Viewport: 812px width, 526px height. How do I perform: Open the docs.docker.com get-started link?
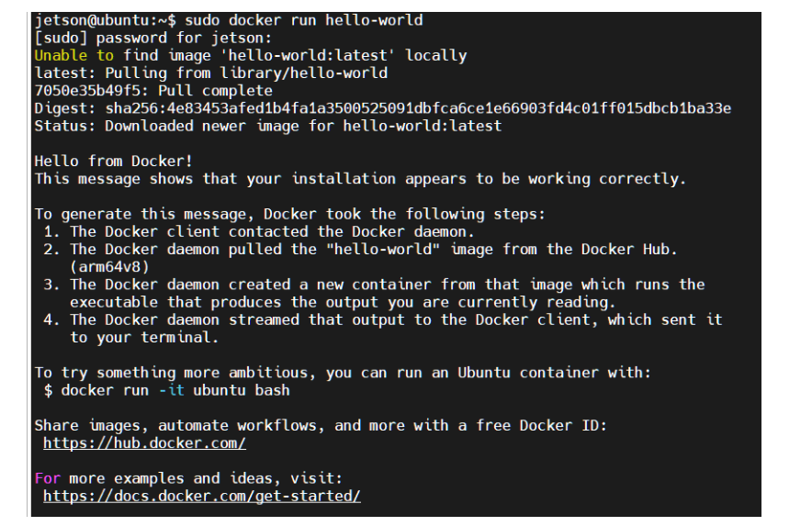point(201,496)
